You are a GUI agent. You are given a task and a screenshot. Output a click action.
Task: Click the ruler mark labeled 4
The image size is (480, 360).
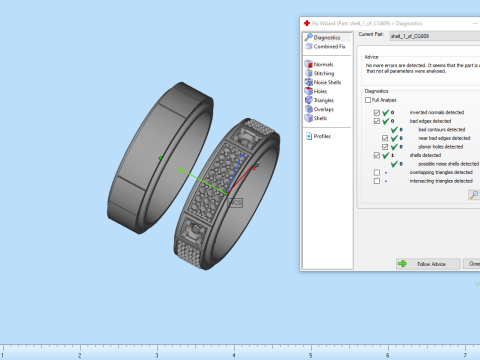[x=234, y=355]
